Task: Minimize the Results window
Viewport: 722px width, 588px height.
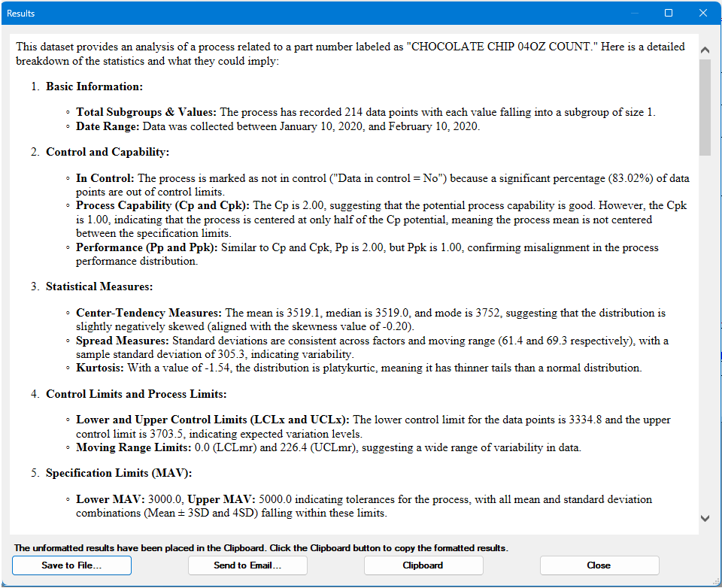Action: coord(634,13)
